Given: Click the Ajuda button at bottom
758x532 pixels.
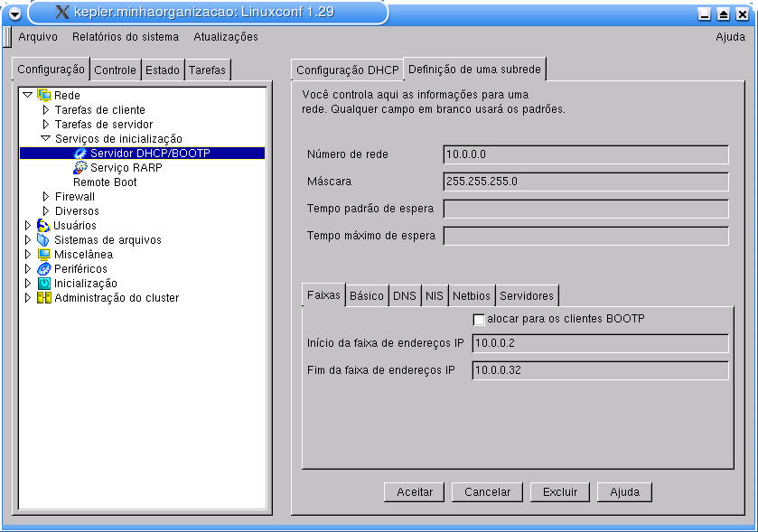Looking at the screenshot, I should tap(624, 492).
